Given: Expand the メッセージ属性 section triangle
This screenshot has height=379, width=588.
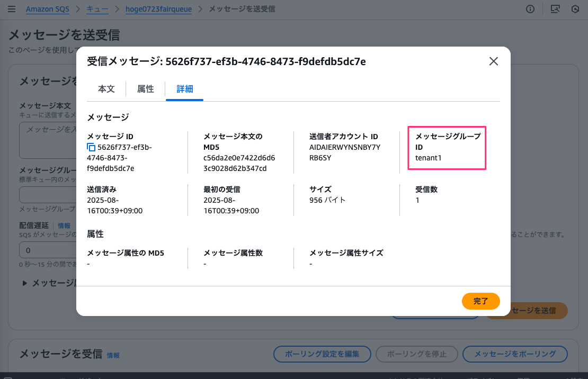Looking at the screenshot, I should pyautogui.click(x=24, y=283).
